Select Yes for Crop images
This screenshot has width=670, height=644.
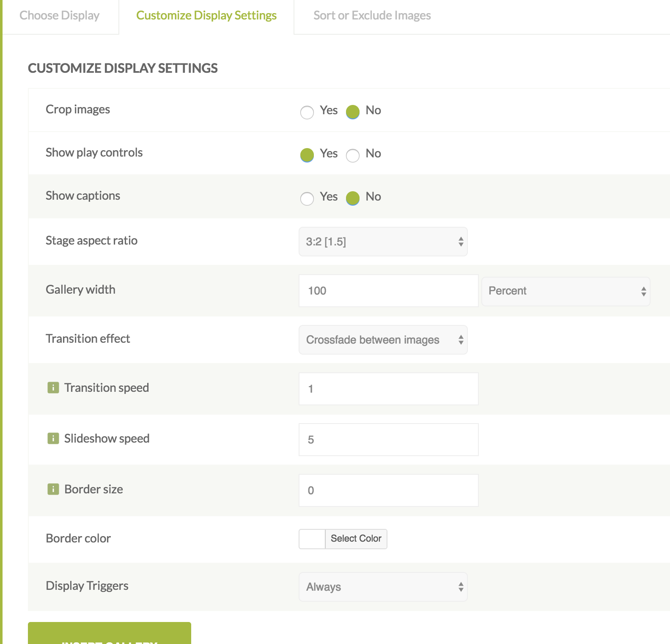click(307, 112)
